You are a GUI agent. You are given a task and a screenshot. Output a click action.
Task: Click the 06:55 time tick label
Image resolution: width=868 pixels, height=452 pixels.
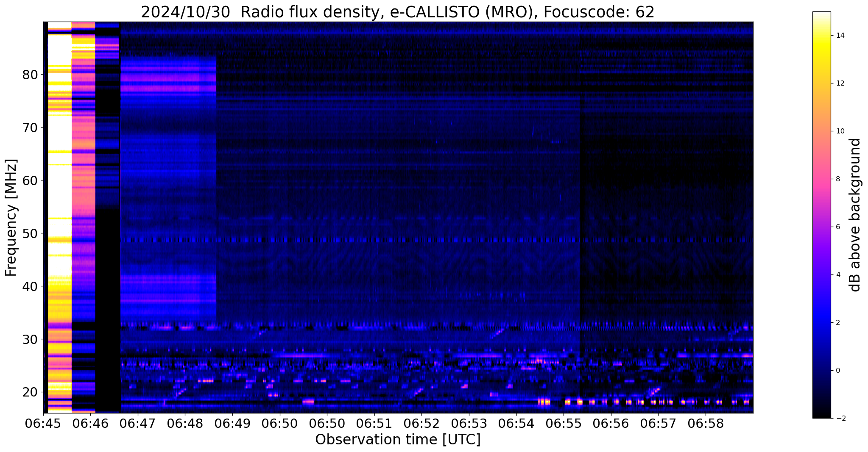(564, 424)
